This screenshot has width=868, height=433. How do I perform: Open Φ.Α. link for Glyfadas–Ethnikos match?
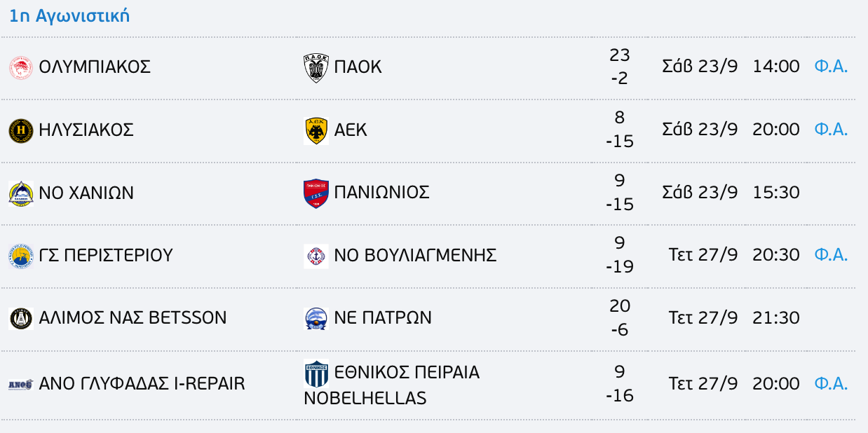831,384
